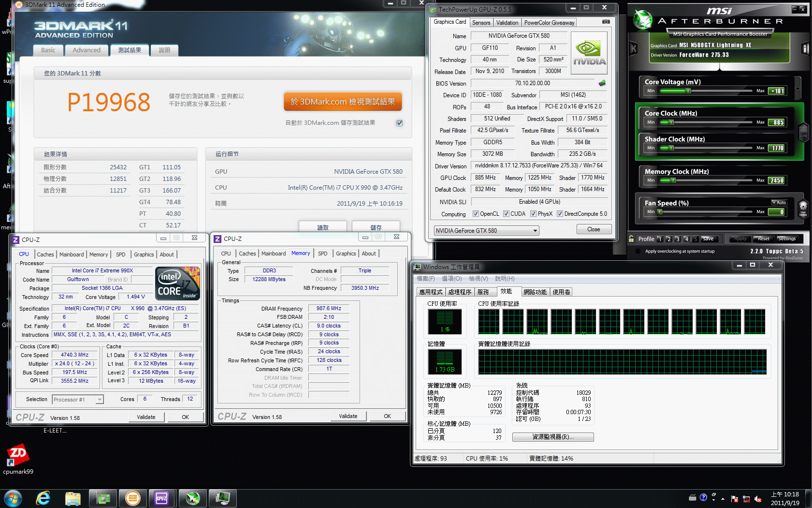This screenshot has width=812, height=508.
Task: Click the orange view results on 3DMark.com button
Action: (343, 102)
